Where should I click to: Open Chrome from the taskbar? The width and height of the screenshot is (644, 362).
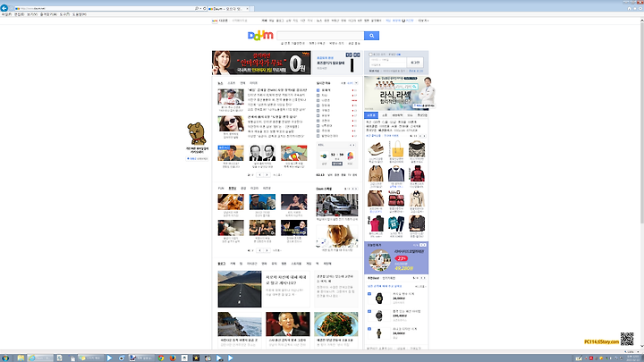point(161,358)
